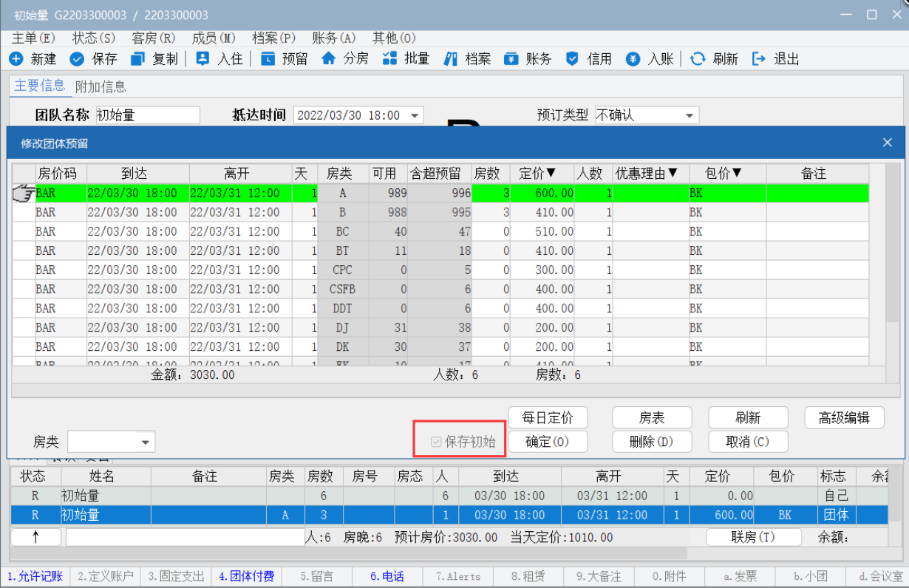Open the 预订类型 dropdown
The width and height of the screenshot is (909, 588).
pos(690,115)
